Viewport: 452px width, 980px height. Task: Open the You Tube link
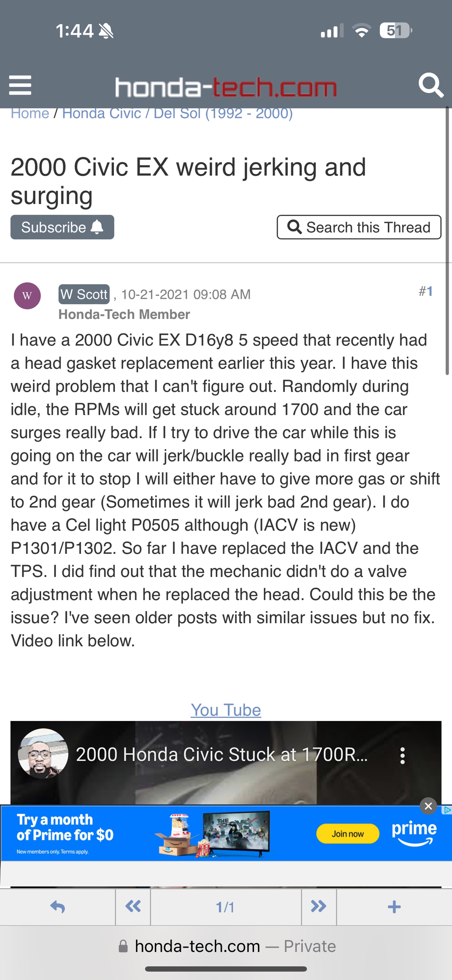tap(226, 710)
